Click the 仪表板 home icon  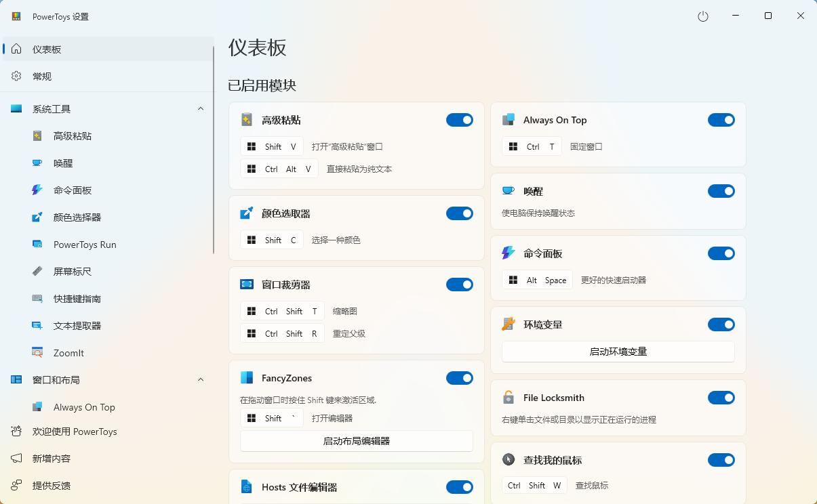coord(16,49)
